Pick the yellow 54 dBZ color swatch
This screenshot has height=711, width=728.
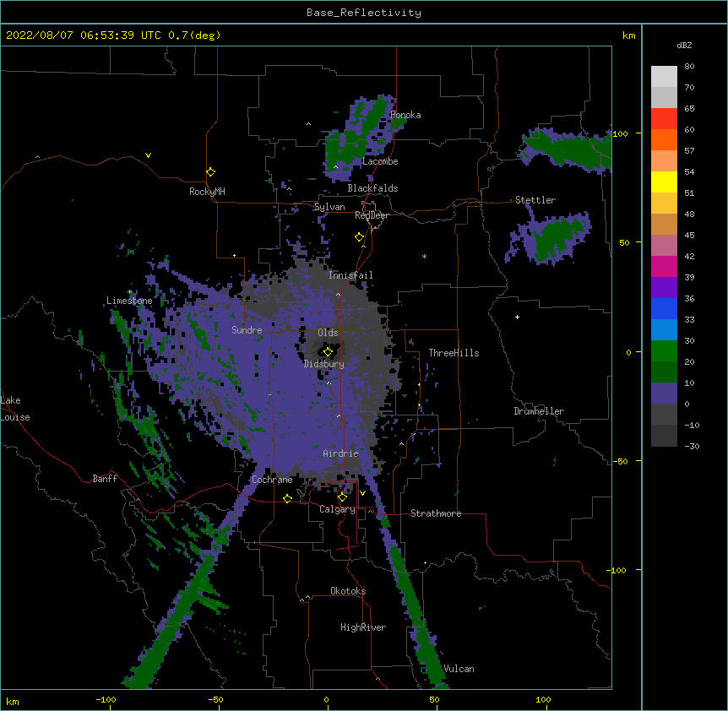pyautogui.click(x=664, y=182)
